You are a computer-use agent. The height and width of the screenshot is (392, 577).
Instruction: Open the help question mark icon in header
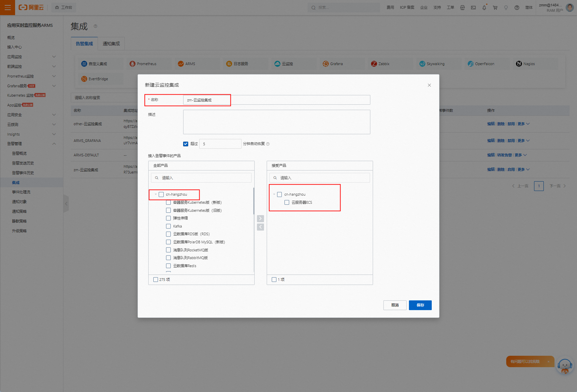[x=517, y=7]
